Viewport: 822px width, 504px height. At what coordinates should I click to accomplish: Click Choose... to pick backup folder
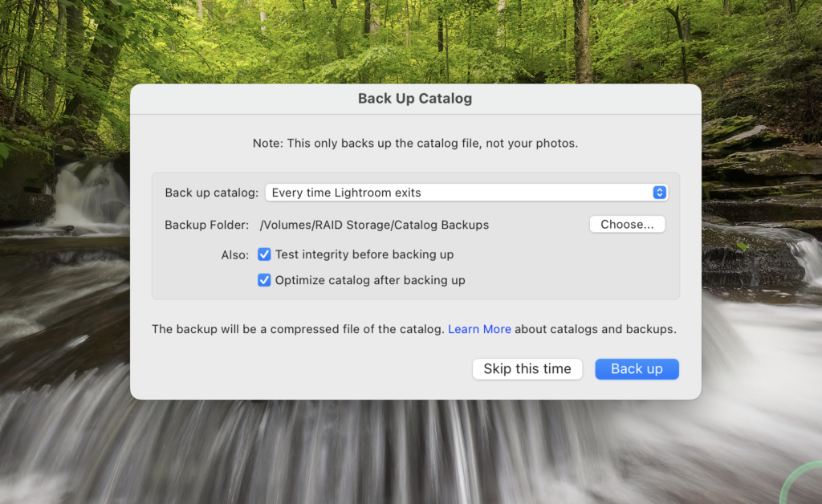click(x=627, y=224)
